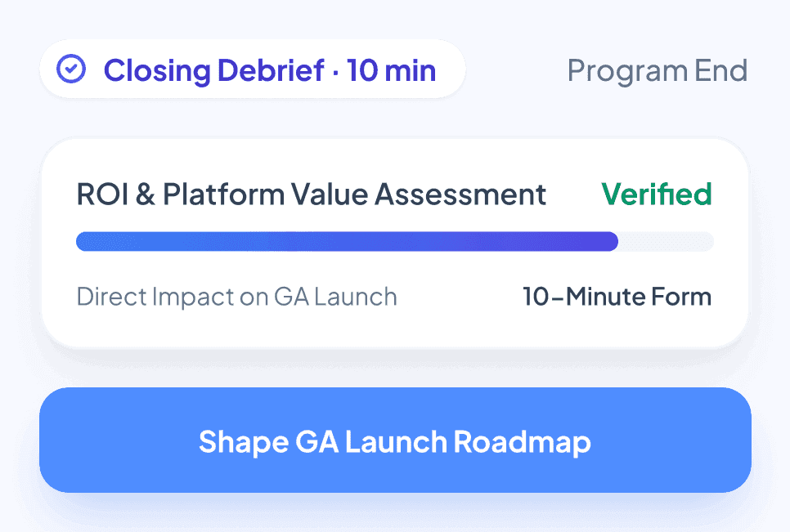Click the unfilled gray end of progress bar
The image size is (790, 532).
[666, 241]
